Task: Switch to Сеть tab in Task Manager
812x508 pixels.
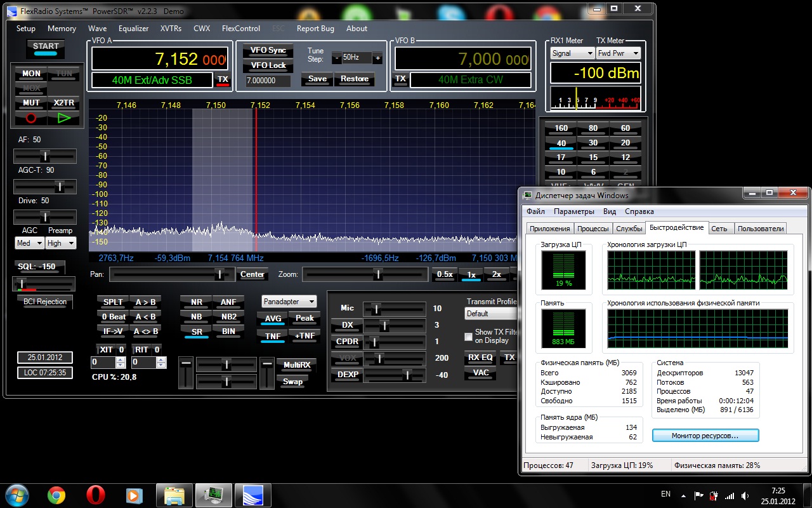Action: (x=719, y=229)
